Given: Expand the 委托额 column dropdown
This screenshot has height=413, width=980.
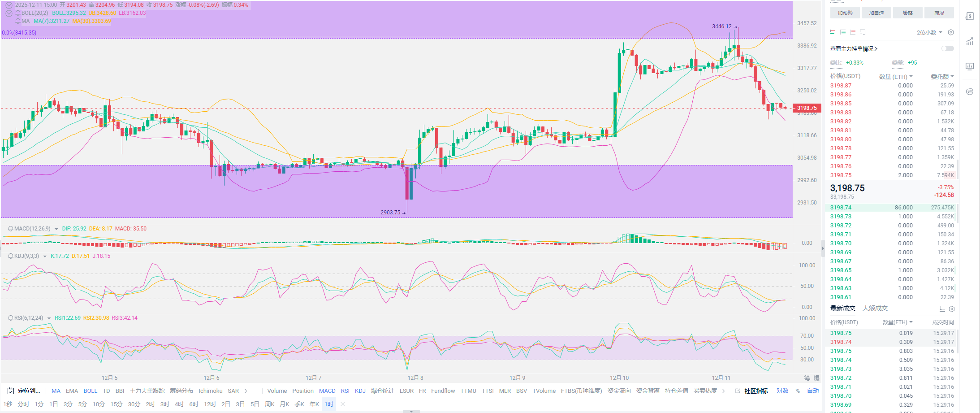Looking at the screenshot, I should (x=942, y=77).
